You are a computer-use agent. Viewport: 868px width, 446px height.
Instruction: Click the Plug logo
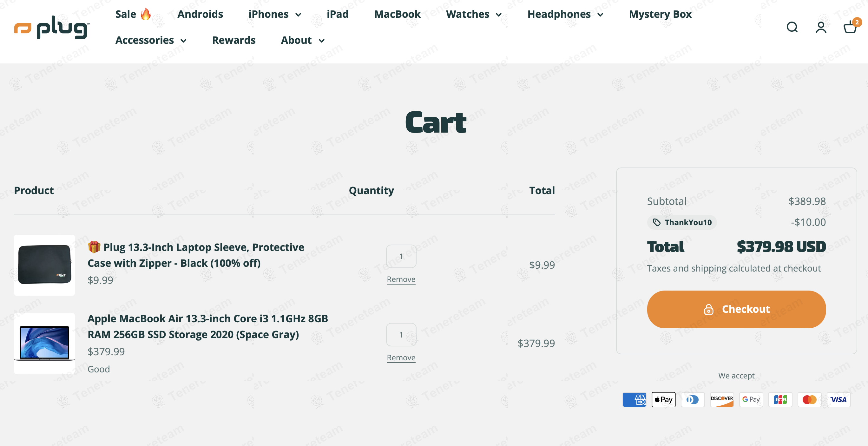52,28
